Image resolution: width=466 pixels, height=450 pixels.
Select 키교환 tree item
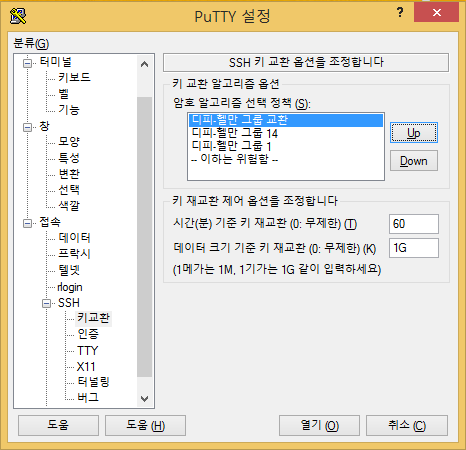pos(93,318)
